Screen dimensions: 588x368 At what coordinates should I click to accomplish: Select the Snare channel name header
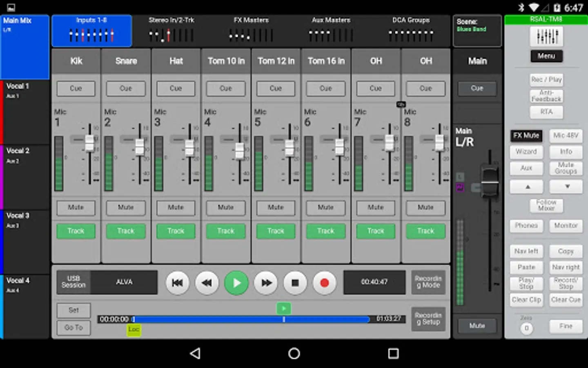126,61
